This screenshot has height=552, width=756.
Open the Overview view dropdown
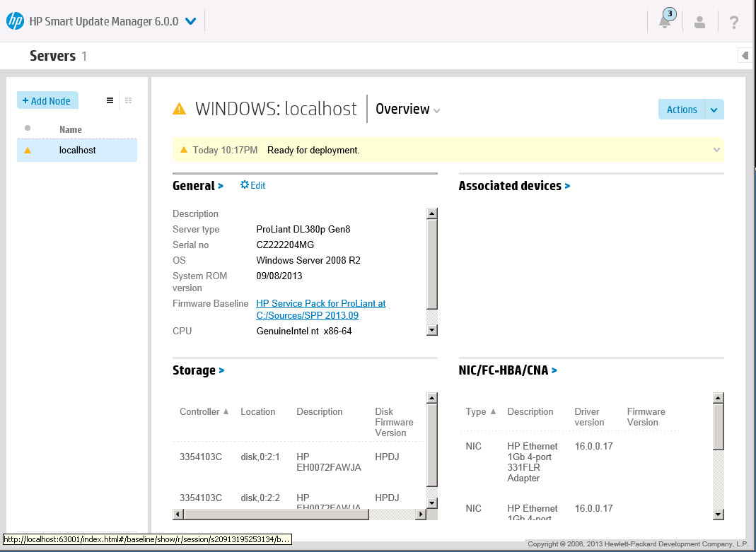point(436,111)
